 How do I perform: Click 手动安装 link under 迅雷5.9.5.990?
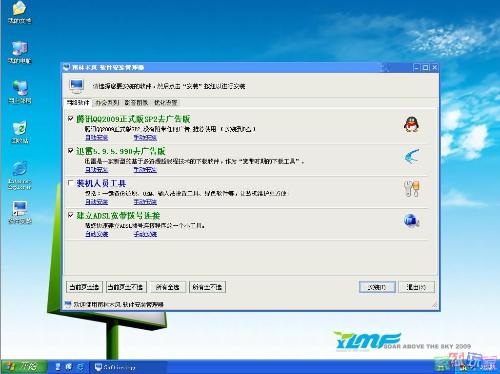[x=145, y=170]
